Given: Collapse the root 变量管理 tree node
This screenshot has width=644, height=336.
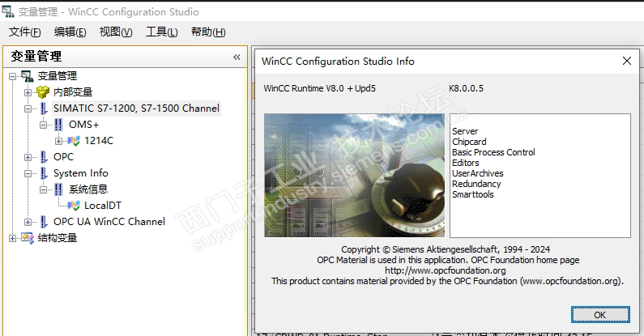Looking at the screenshot, I should coord(12,76).
